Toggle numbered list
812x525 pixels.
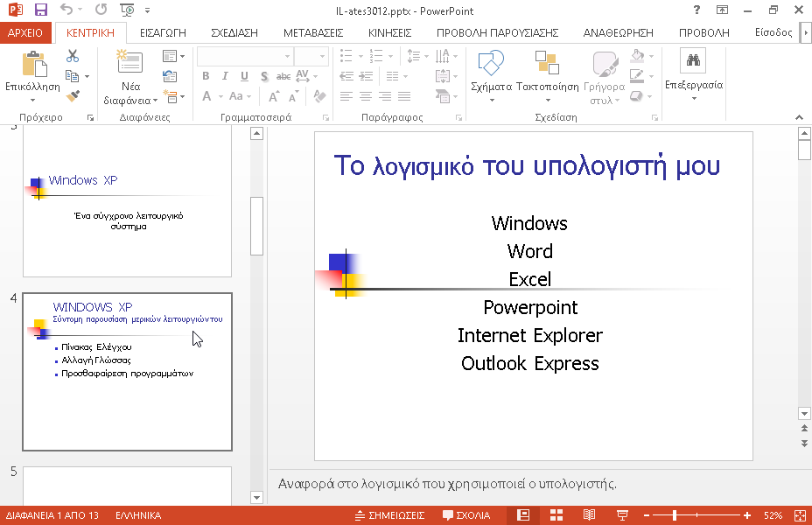tap(376, 55)
